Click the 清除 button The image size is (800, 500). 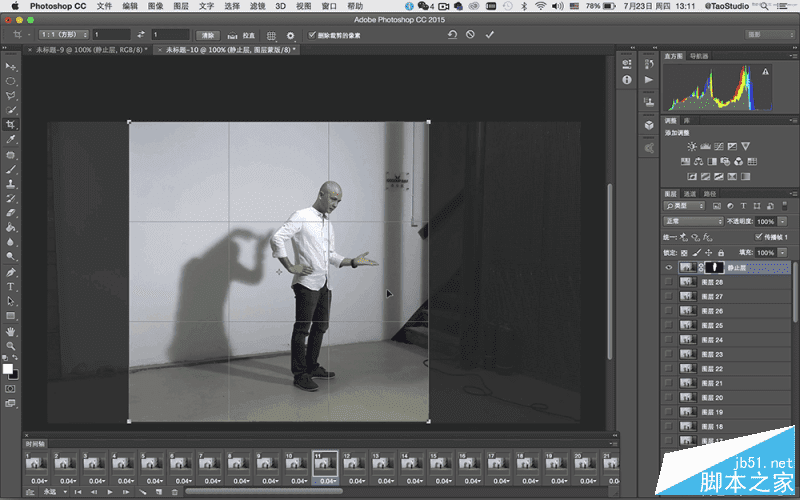(x=208, y=34)
